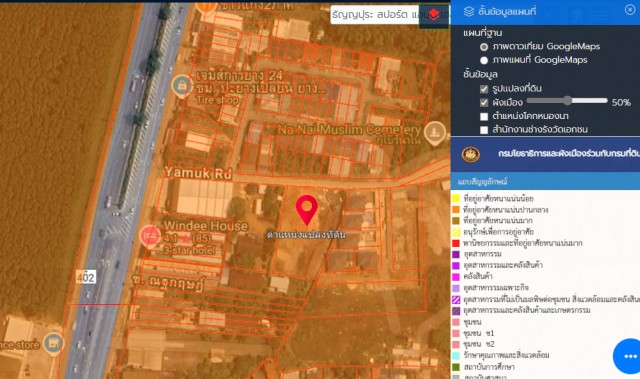Select ภาพแผนที่ GoogleMaps base map
Image resolution: width=640 pixels, height=379 pixels.
pos(484,60)
